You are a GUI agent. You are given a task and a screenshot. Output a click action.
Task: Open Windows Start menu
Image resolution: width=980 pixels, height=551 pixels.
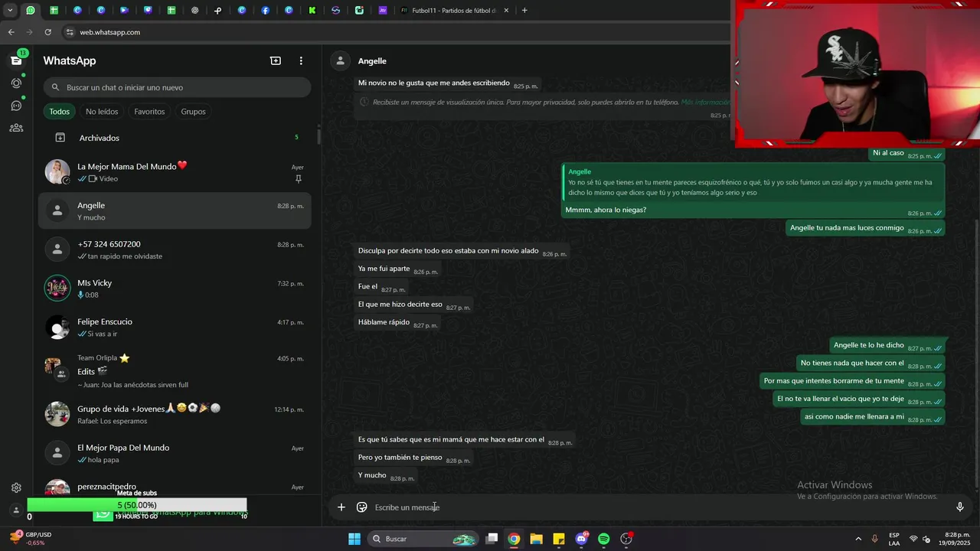(354, 539)
